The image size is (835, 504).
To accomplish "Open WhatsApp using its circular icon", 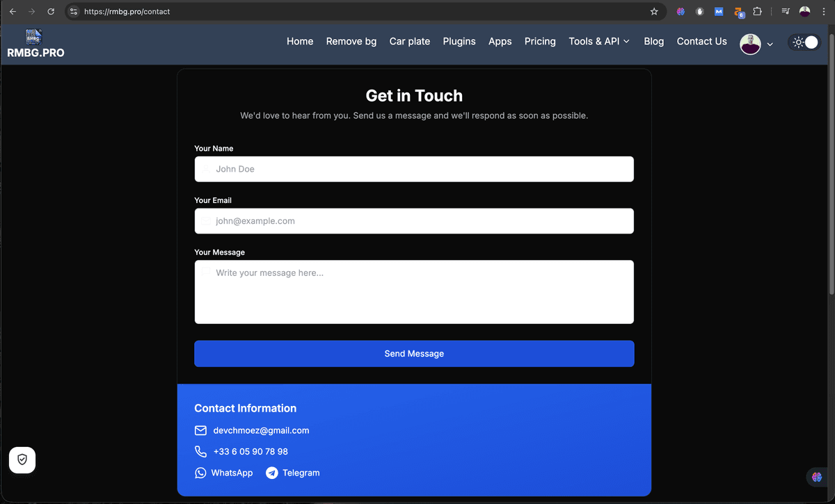I will (x=199, y=473).
